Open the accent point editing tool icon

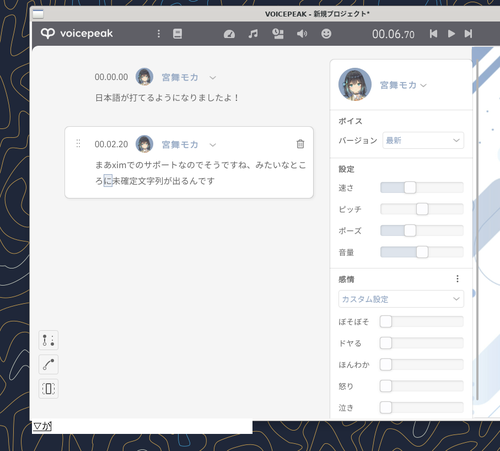coord(49,340)
